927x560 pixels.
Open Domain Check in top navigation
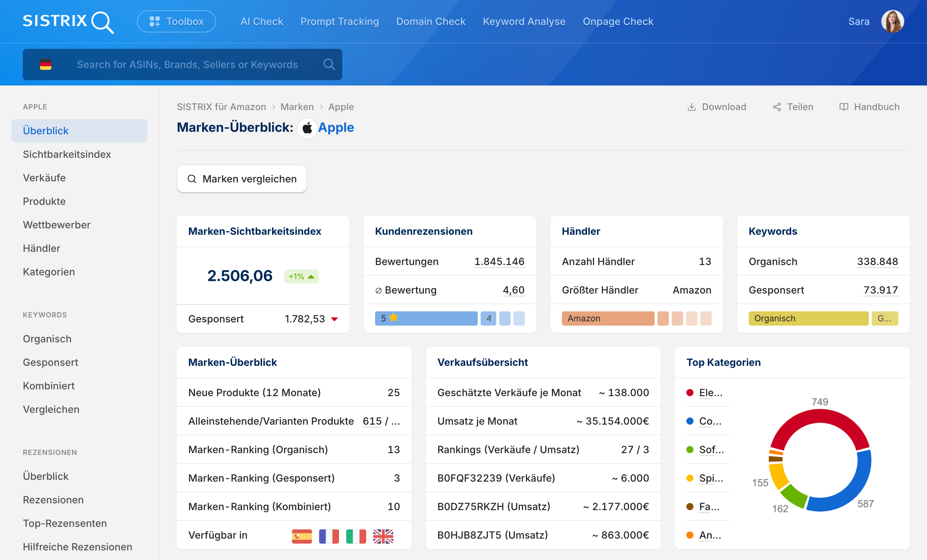pos(431,21)
